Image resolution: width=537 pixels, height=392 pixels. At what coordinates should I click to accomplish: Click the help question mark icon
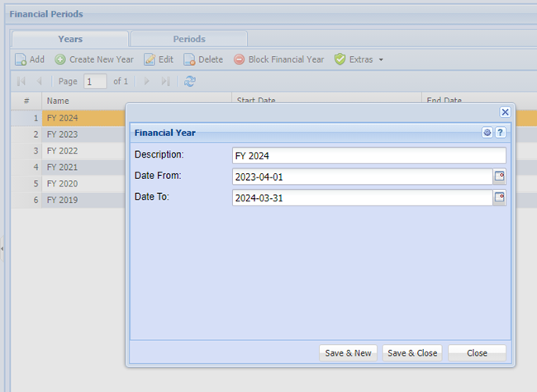click(500, 132)
